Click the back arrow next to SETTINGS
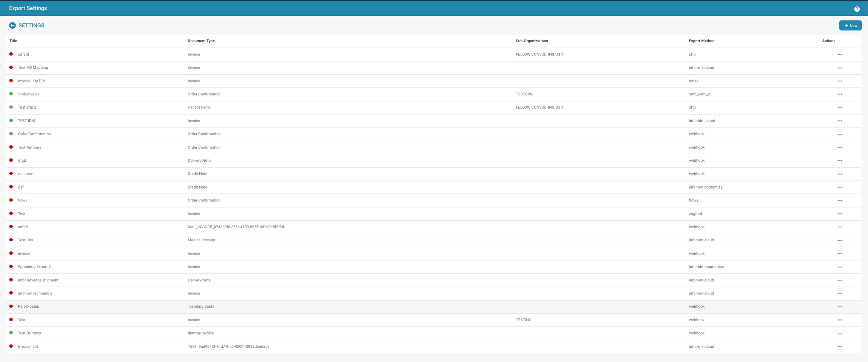The height and width of the screenshot is (362, 868). point(12,25)
